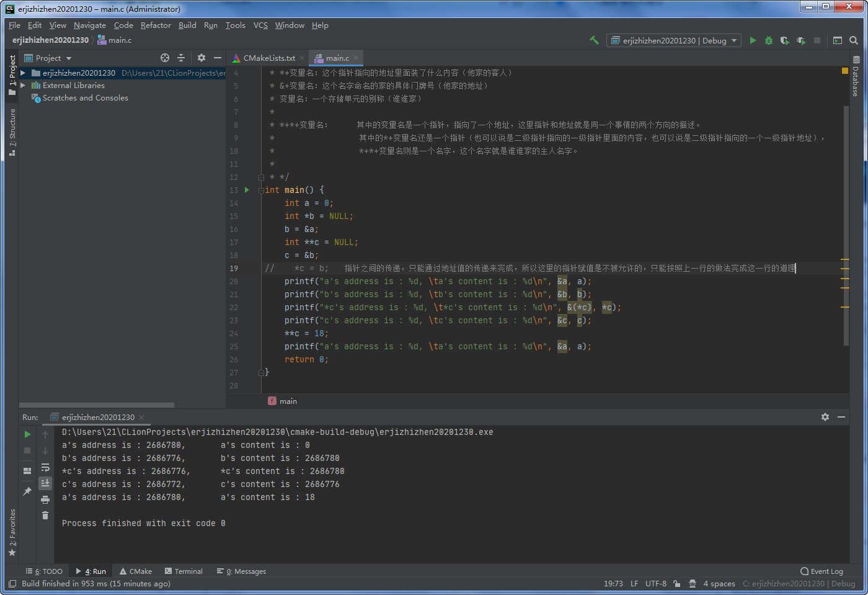
Task: Open Run panel settings gear
Action: [x=825, y=417]
